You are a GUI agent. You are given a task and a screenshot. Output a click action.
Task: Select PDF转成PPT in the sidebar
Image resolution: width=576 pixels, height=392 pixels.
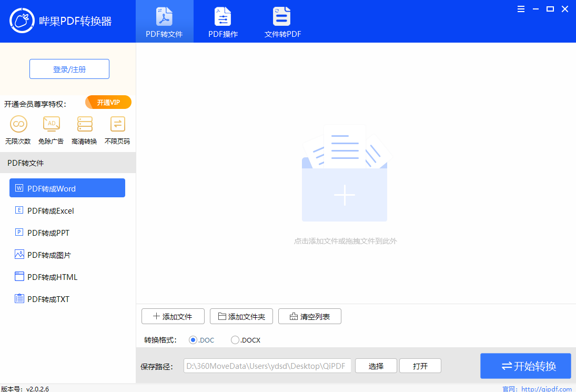click(x=67, y=233)
